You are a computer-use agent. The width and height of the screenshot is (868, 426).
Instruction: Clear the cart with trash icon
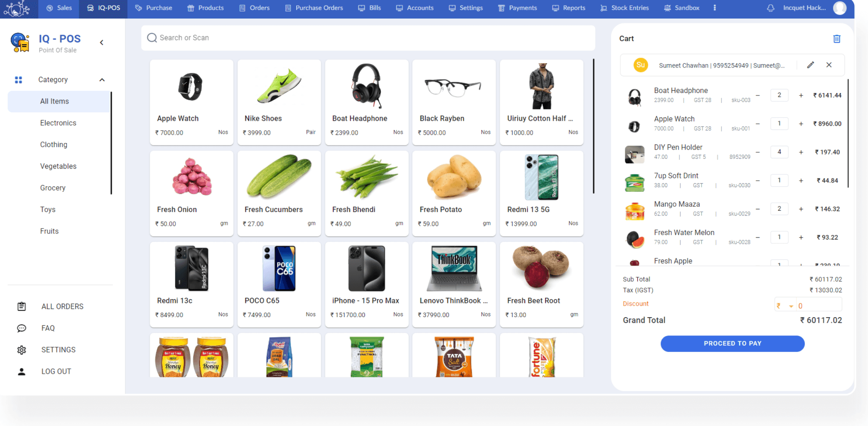click(x=837, y=39)
